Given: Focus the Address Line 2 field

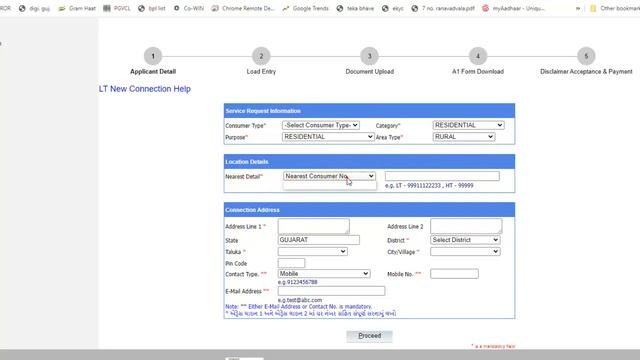Looking at the screenshot, I should pos(466,226).
